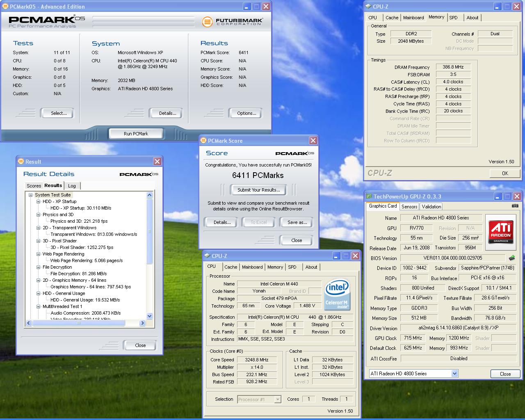
Task: Click the Close button in the PCMark Score dialog
Action: [x=296, y=240]
